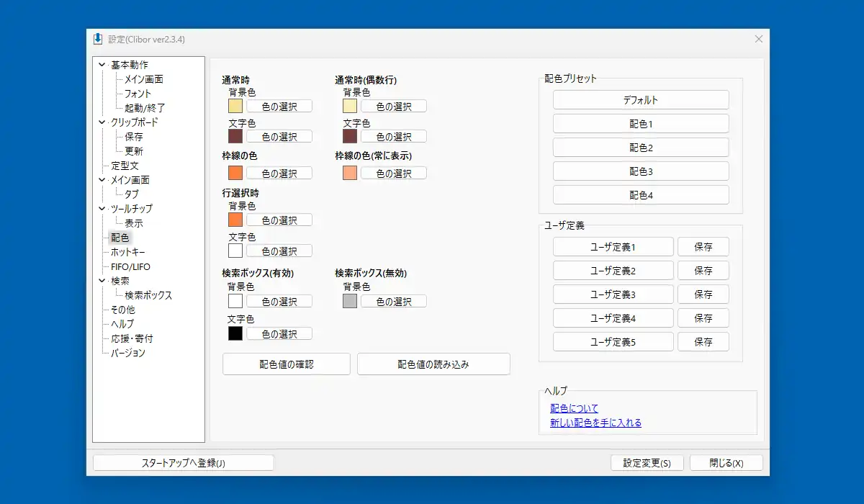Click the 新しい配色を手に入れる link

pos(595,423)
